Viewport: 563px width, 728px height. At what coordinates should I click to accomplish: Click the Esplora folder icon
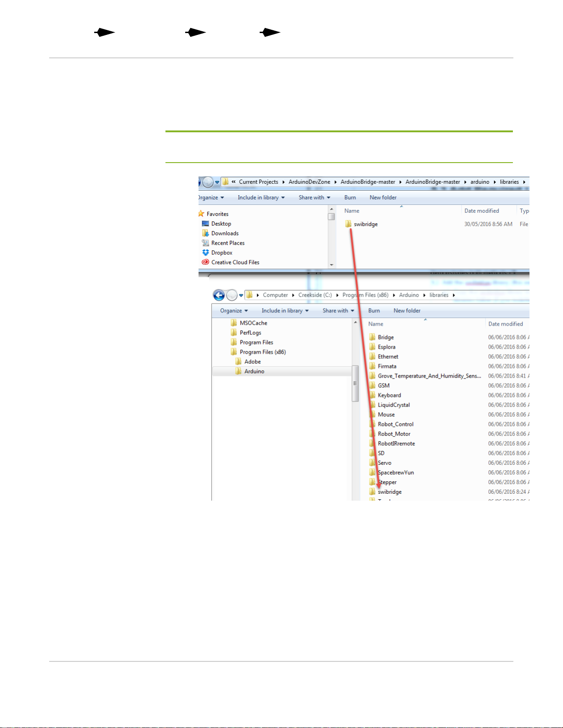coord(372,347)
